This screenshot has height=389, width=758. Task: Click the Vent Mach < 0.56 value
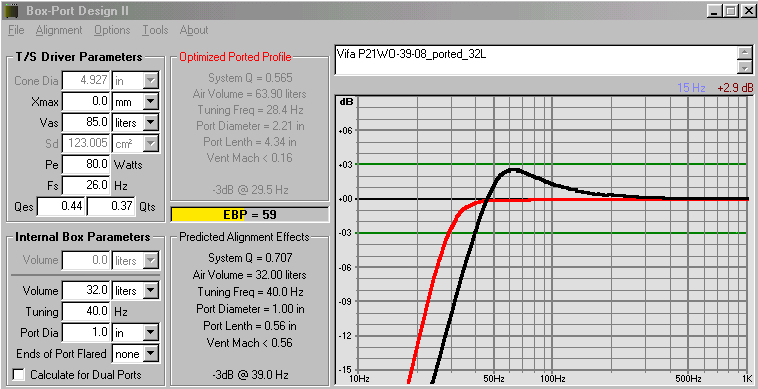click(x=249, y=343)
